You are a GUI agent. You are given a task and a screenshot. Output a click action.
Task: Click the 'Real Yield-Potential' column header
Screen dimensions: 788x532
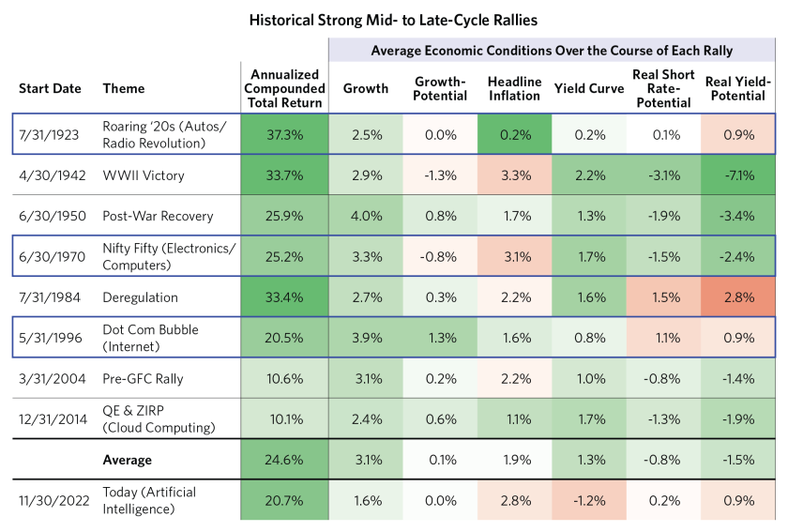[738, 89]
